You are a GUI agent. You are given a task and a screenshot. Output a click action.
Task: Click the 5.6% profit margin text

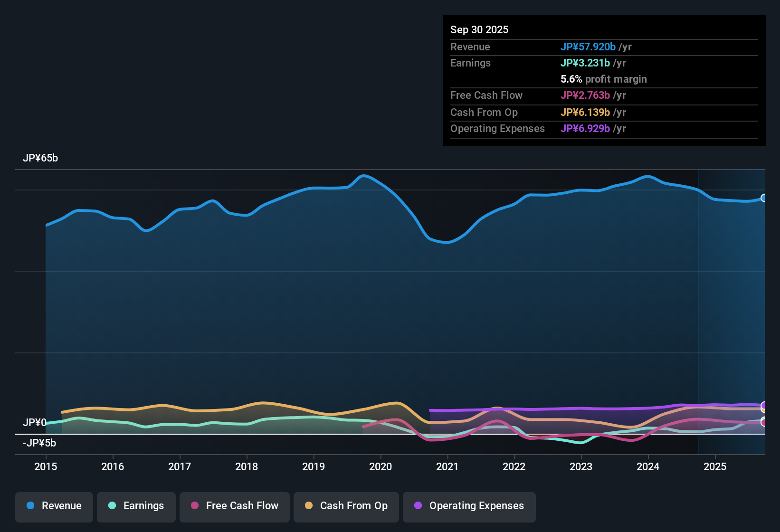[x=604, y=79]
